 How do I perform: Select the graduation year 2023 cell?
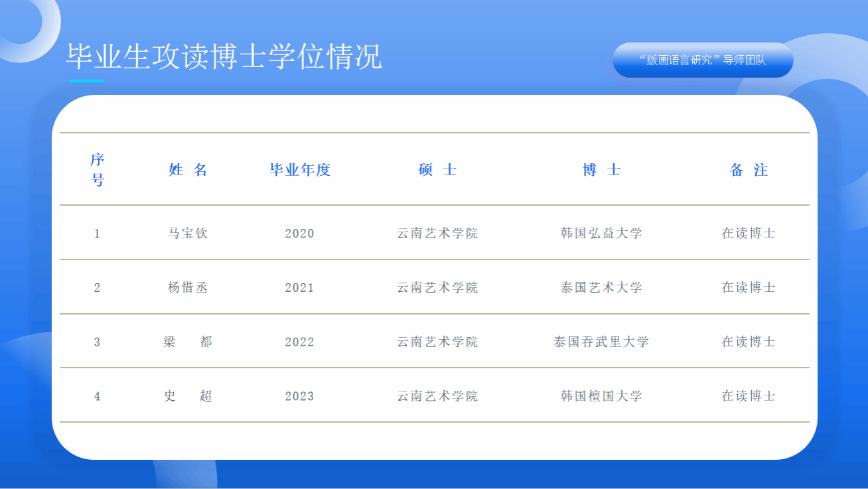point(300,397)
